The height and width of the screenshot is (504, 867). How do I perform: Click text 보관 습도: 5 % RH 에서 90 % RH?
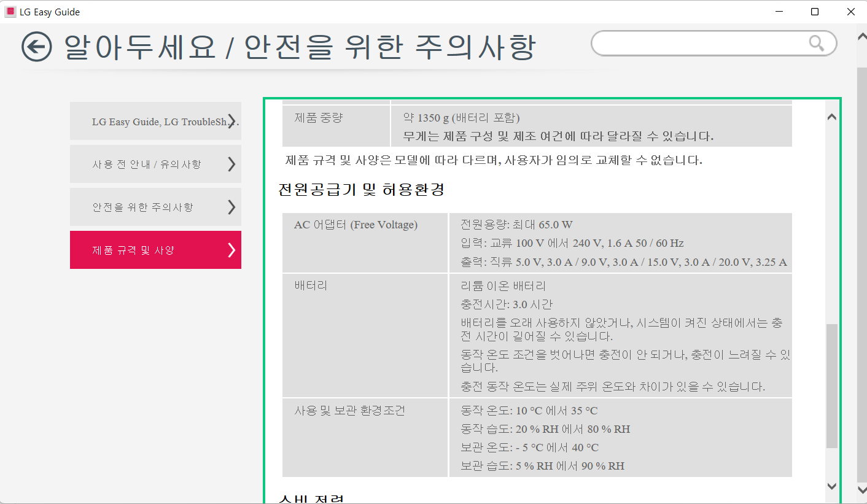click(x=542, y=466)
